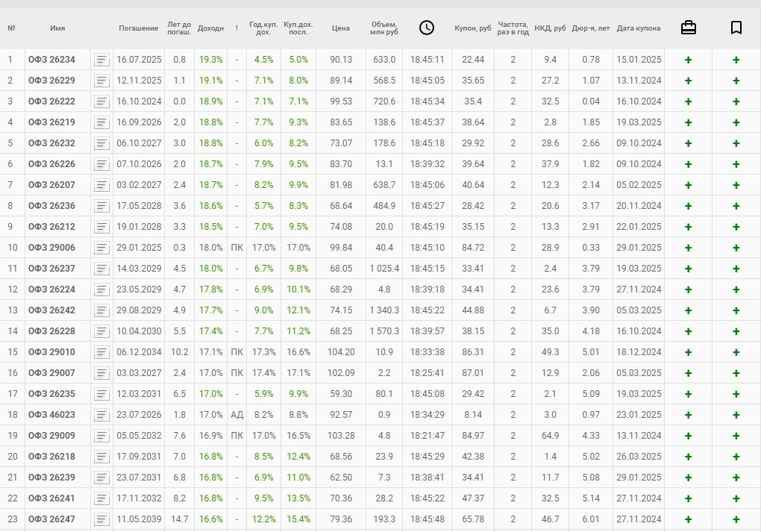This screenshot has width=761, height=532.
Task: Open bond ОФЗ 26242
Action: (51, 310)
